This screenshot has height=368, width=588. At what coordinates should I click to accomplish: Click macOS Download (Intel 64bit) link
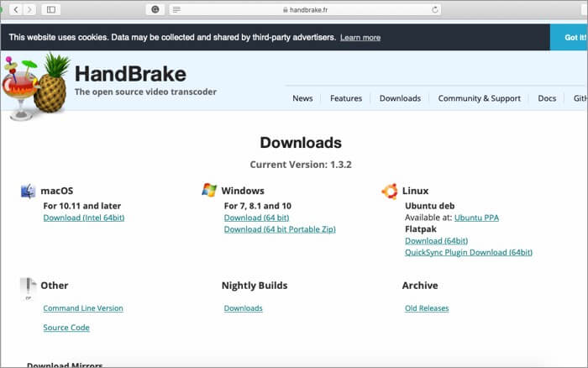pos(84,218)
